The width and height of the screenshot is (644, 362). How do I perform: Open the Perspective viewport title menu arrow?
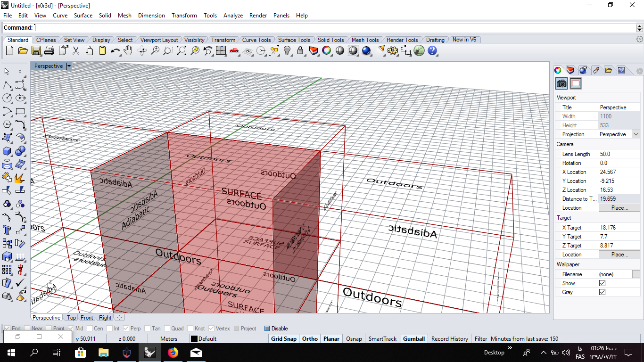click(x=69, y=66)
